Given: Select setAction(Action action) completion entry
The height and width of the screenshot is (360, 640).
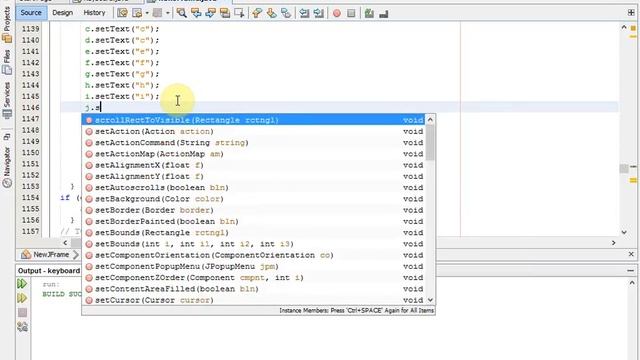Looking at the screenshot, I should (253, 131).
